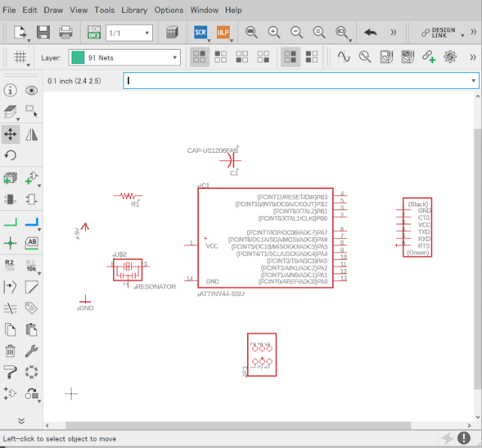Viewport: 482px width, 448px height.
Task: Open the Edit menu
Action: pos(30,10)
